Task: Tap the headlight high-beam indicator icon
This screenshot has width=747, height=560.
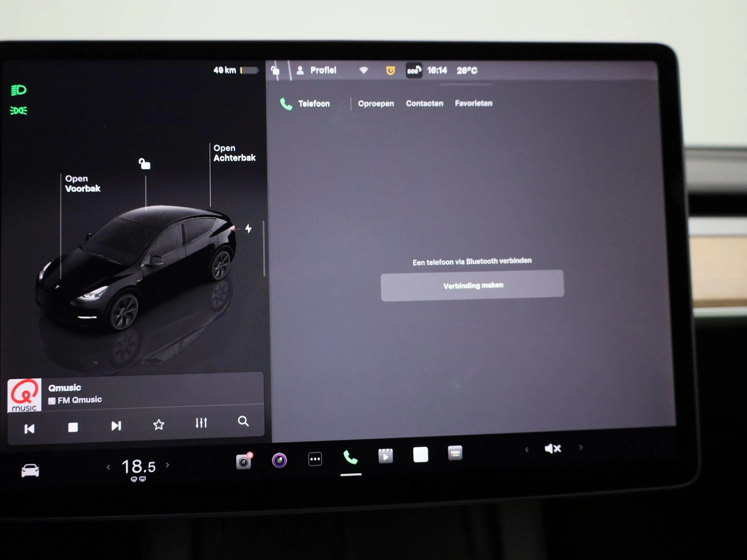Action: 18,90
